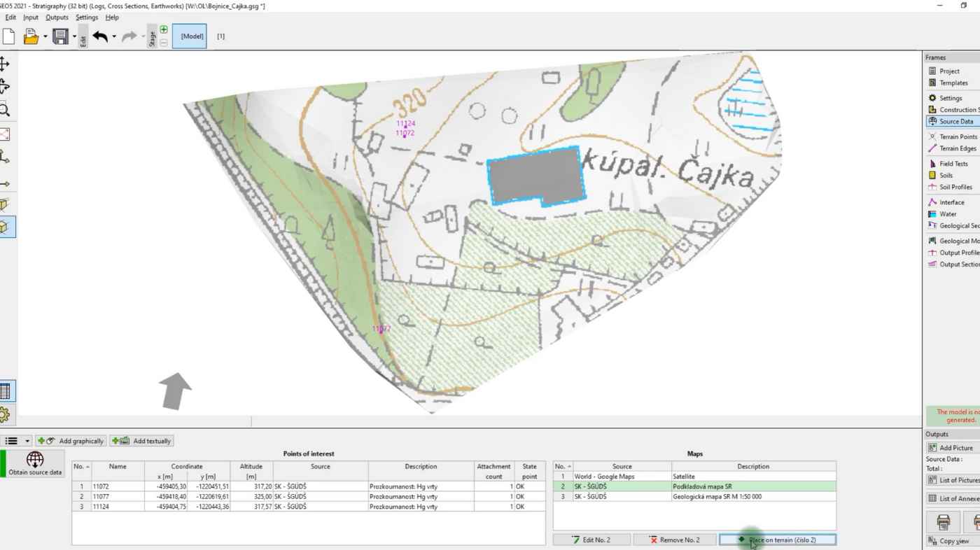Image resolution: width=980 pixels, height=550 pixels.
Task: Select the pan view tool
Action: [4, 64]
